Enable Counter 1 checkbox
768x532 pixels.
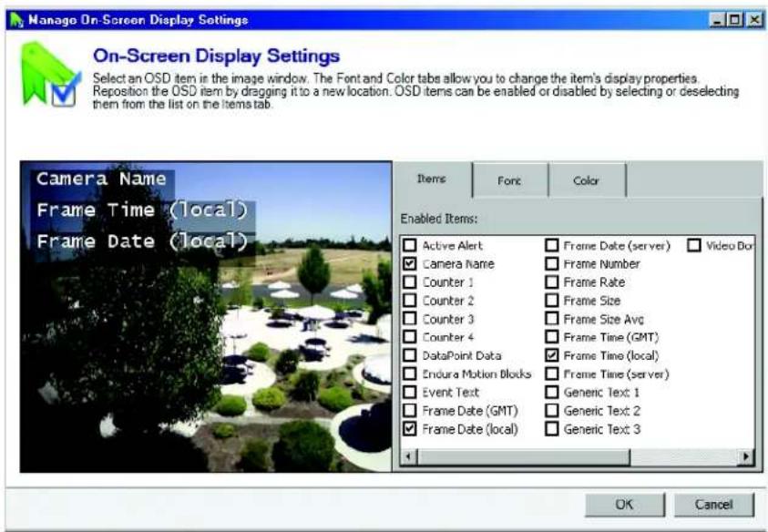point(409,281)
